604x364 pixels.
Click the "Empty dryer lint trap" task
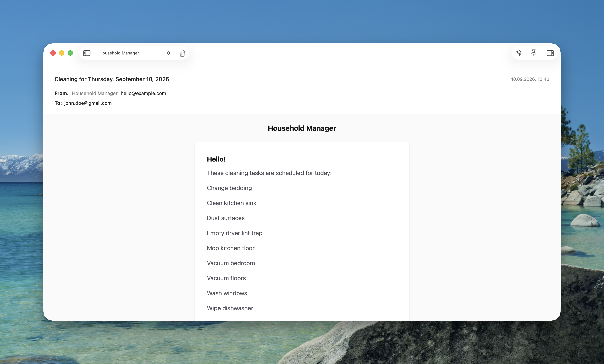pyautogui.click(x=234, y=233)
